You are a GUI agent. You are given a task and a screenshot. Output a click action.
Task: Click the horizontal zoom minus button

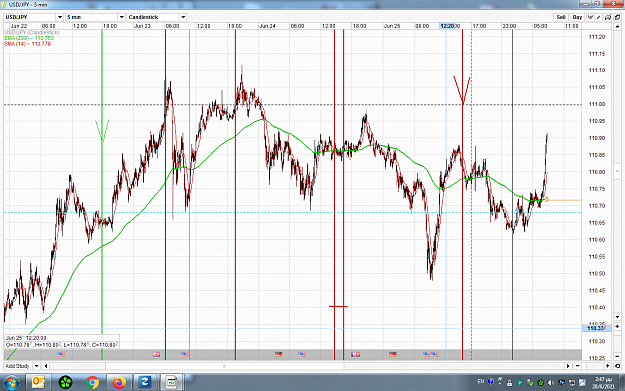[578, 366]
